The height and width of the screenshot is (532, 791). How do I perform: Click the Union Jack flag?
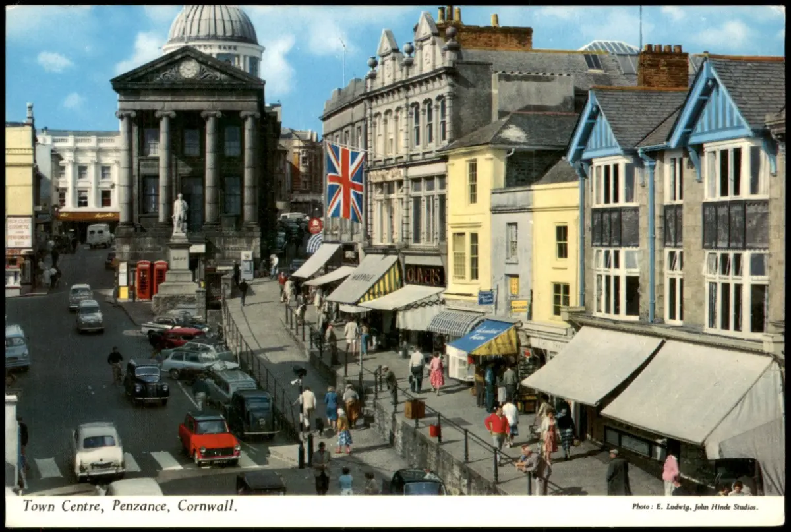345,182
